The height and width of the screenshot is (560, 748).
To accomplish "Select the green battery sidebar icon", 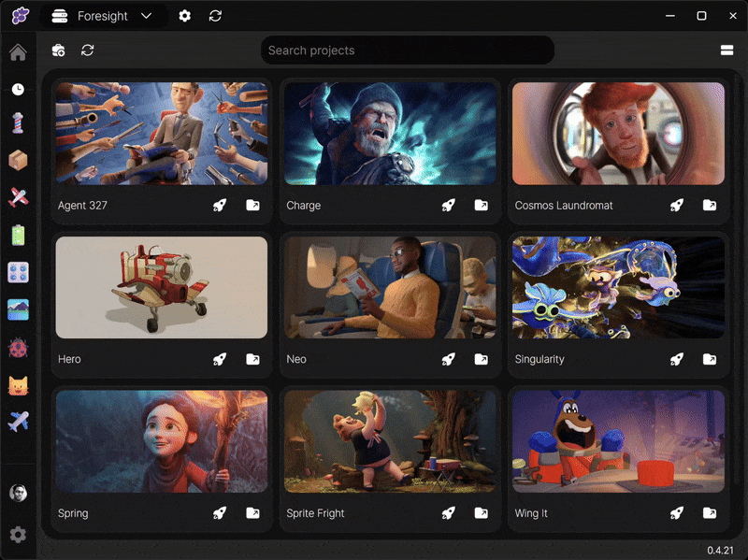I will click(18, 236).
